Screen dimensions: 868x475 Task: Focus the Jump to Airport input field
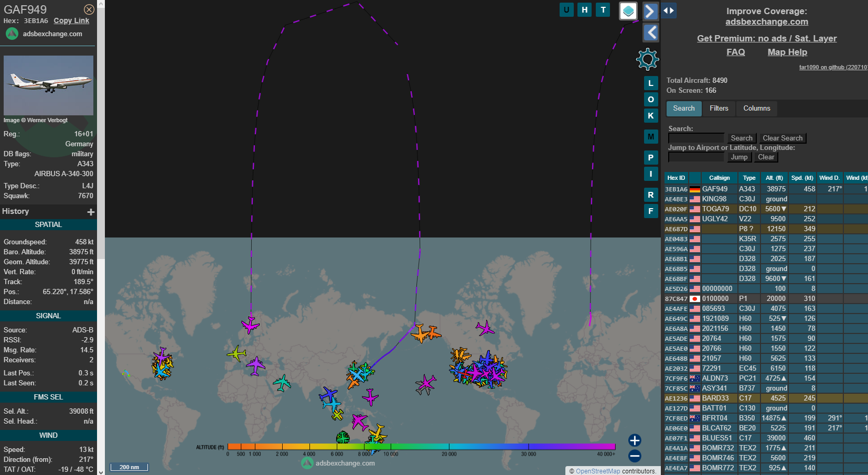tap(696, 157)
